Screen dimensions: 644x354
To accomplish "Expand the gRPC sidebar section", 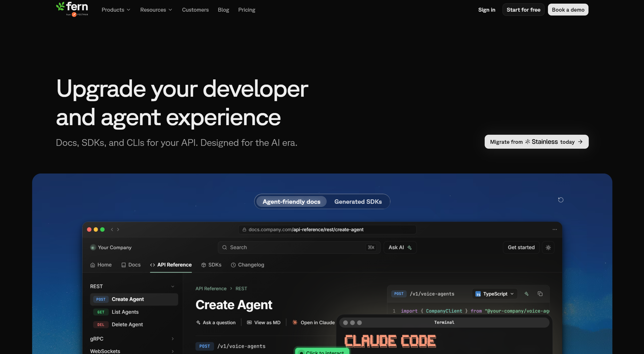I will click(x=132, y=339).
